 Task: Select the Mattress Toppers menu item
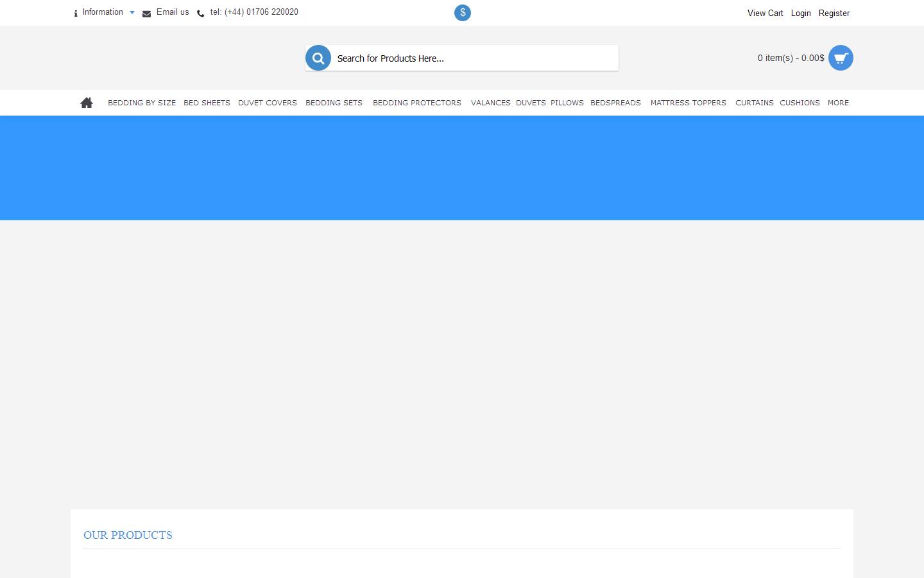(688, 103)
